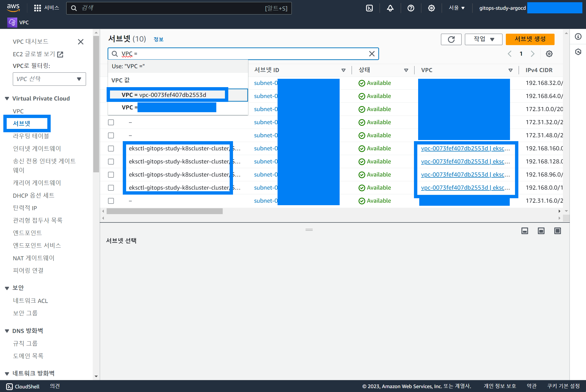Expand the 작업 actions dropdown
586x392 pixels.
point(484,39)
